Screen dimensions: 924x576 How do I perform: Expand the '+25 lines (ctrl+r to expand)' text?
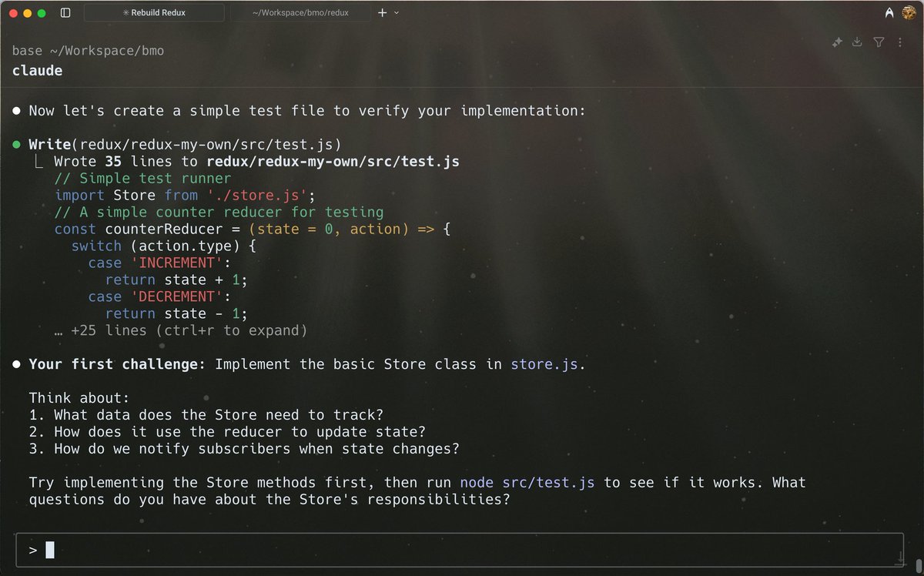pos(181,330)
